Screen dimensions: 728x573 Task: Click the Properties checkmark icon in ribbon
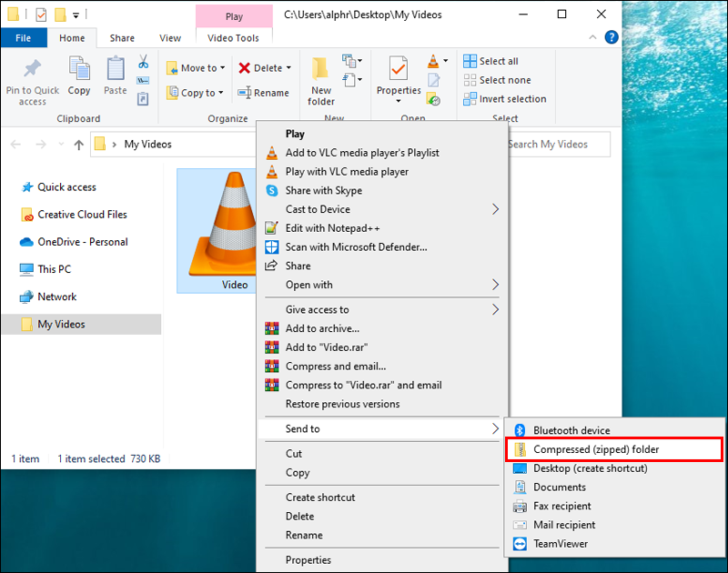click(x=399, y=68)
